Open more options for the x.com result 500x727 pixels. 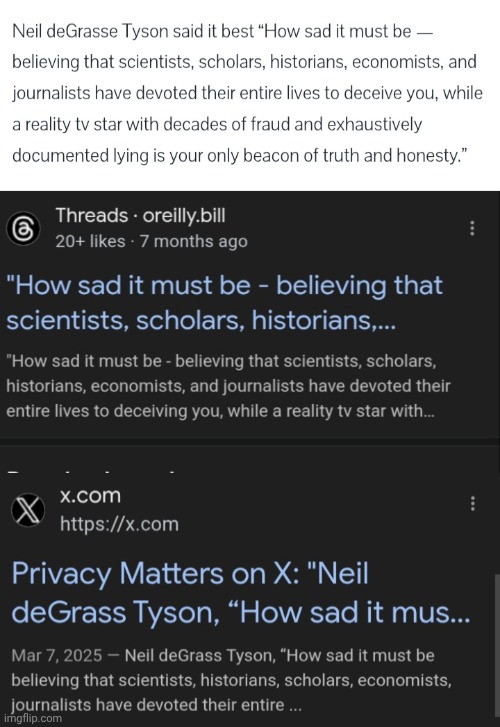[473, 504]
